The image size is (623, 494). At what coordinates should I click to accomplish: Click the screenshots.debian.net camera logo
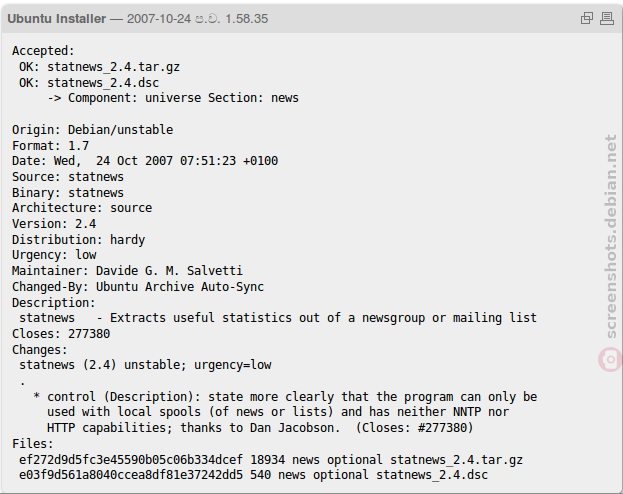[x=610, y=359]
